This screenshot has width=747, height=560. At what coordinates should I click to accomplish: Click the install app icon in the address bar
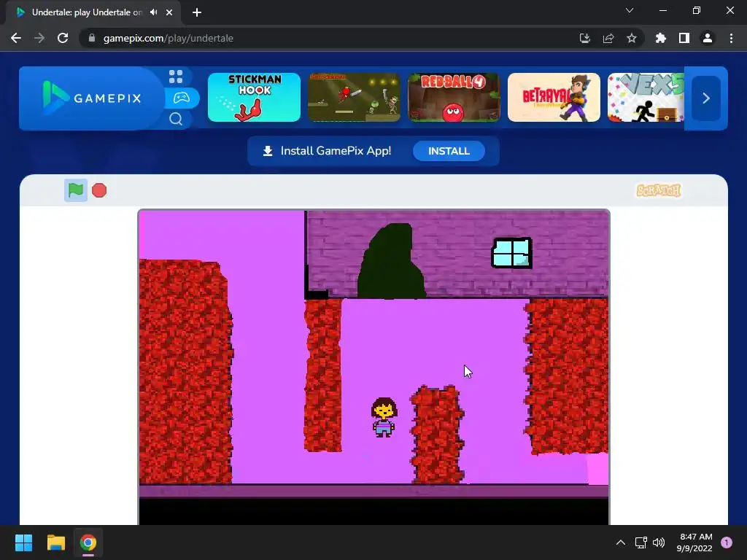click(584, 38)
